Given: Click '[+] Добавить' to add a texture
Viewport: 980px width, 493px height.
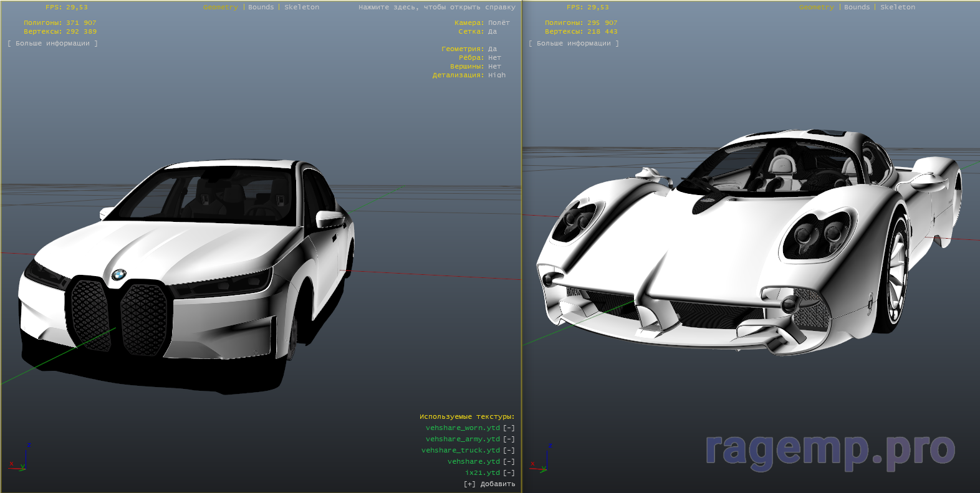Looking at the screenshot, I should click(x=489, y=484).
